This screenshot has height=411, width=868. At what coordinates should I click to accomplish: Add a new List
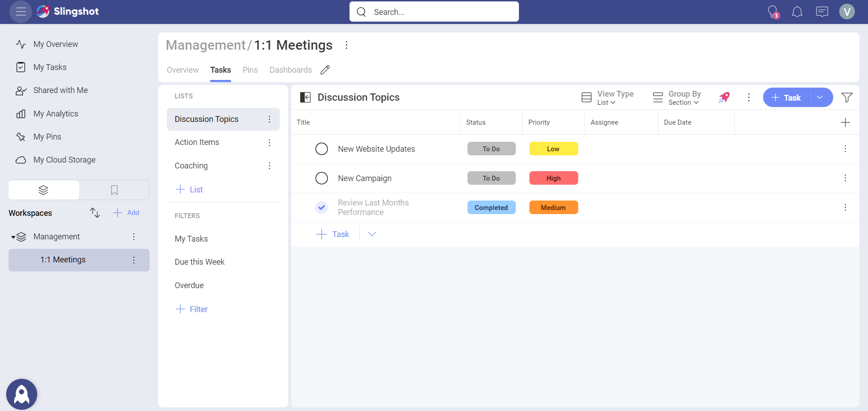[189, 189]
